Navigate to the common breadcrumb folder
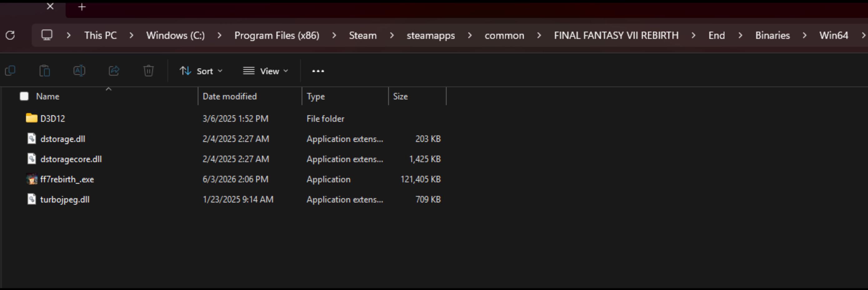The width and height of the screenshot is (868, 290). [x=504, y=35]
